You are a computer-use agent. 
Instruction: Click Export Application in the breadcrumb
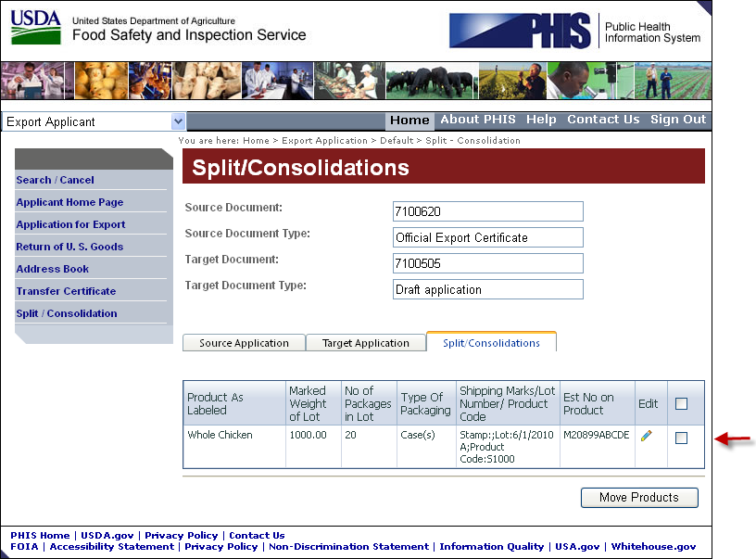tap(324, 140)
